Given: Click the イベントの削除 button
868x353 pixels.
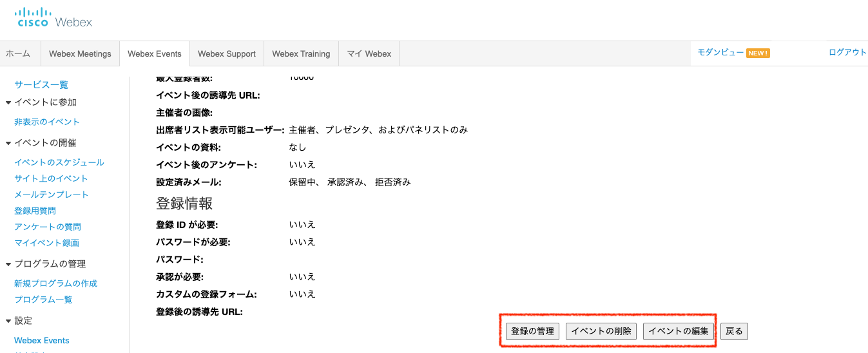Looking at the screenshot, I should (601, 331).
